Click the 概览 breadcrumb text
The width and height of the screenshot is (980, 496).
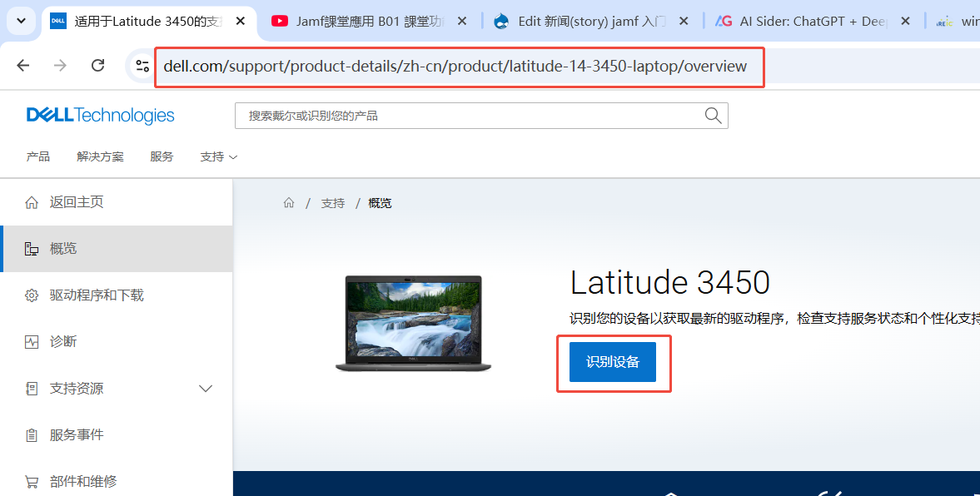coord(380,203)
